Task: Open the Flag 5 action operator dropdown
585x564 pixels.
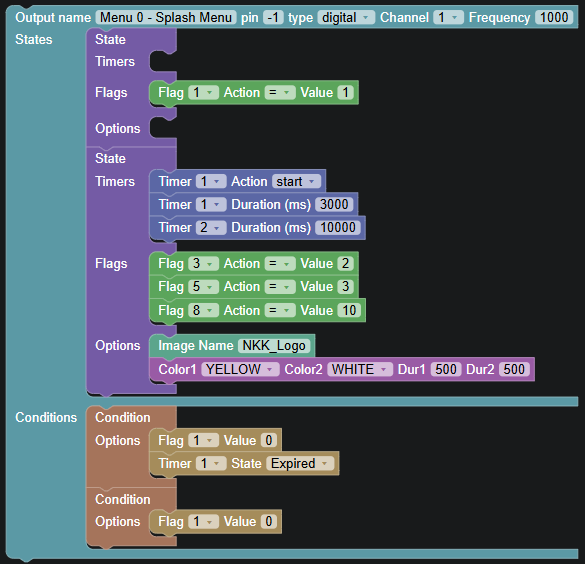Action: pos(280,287)
